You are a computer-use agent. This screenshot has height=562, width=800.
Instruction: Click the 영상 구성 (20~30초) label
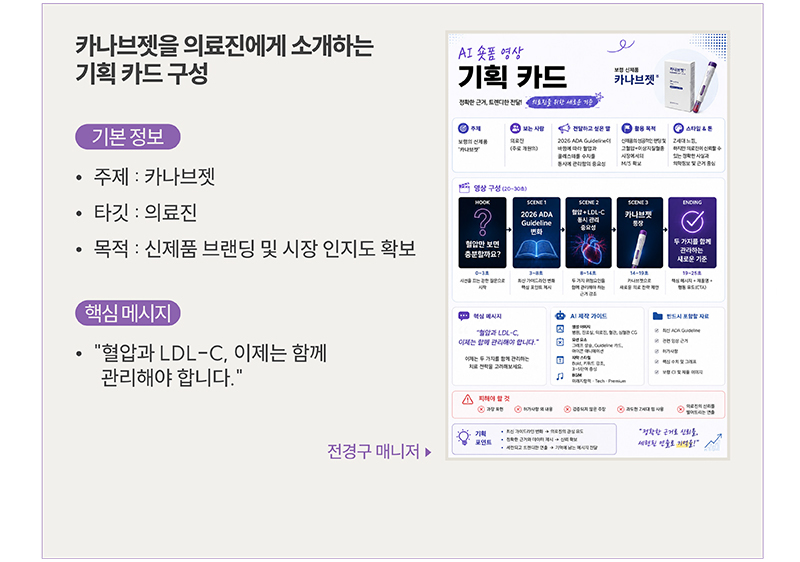(x=500, y=188)
